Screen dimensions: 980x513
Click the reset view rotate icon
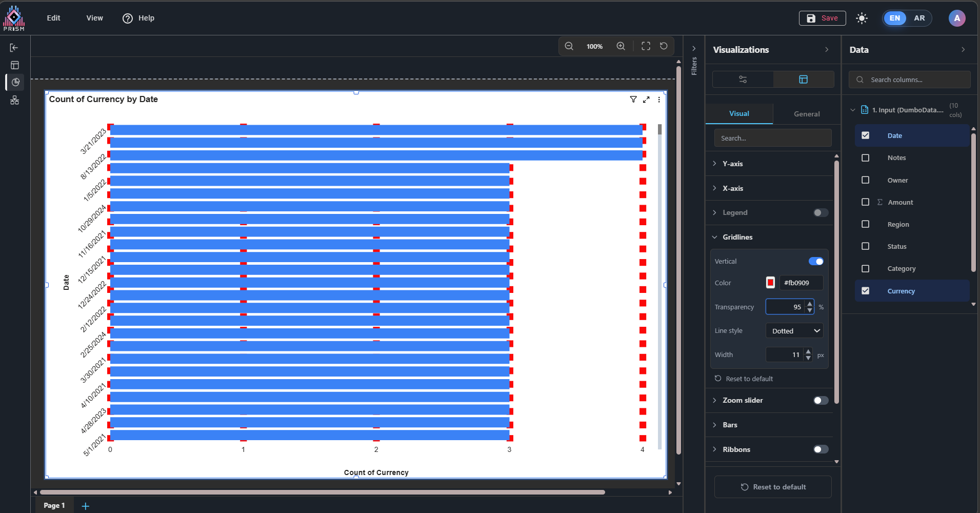664,46
